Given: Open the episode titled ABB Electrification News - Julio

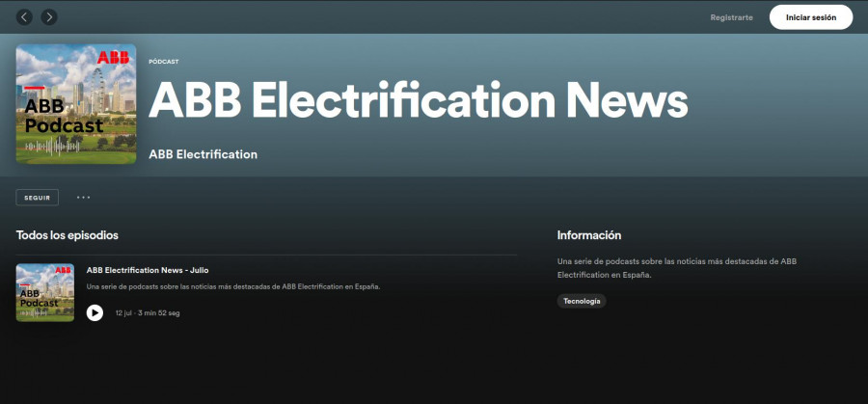Looking at the screenshot, I should click(x=148, y=270).
